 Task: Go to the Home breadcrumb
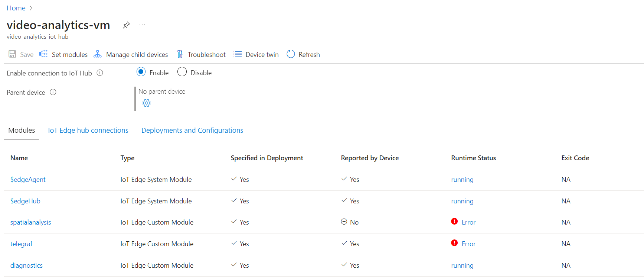[x=16, y=8]
